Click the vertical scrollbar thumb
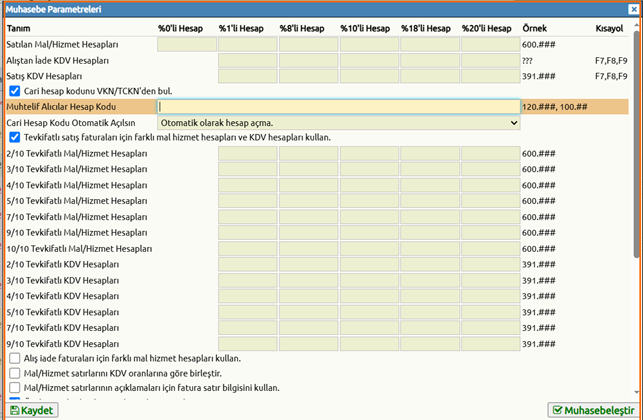 [636, 144]
